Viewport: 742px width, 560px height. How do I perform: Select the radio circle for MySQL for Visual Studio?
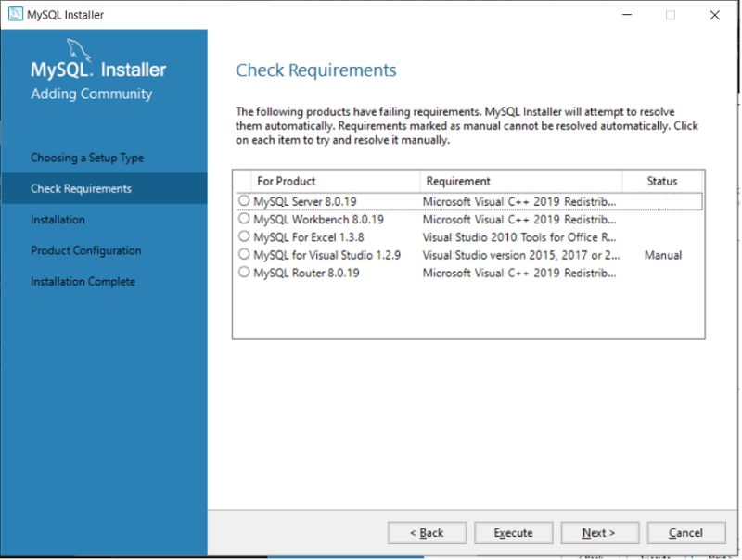[x=243, y=255]
